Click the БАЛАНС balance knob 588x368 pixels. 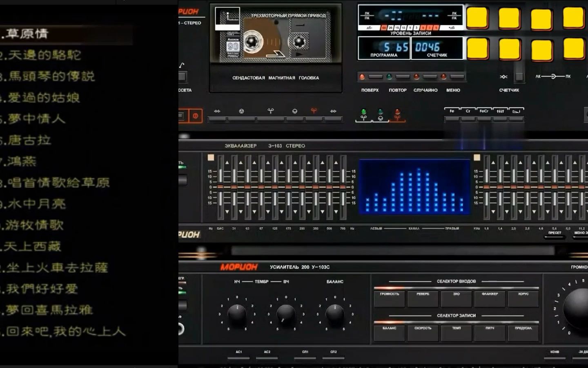(335, 314)
